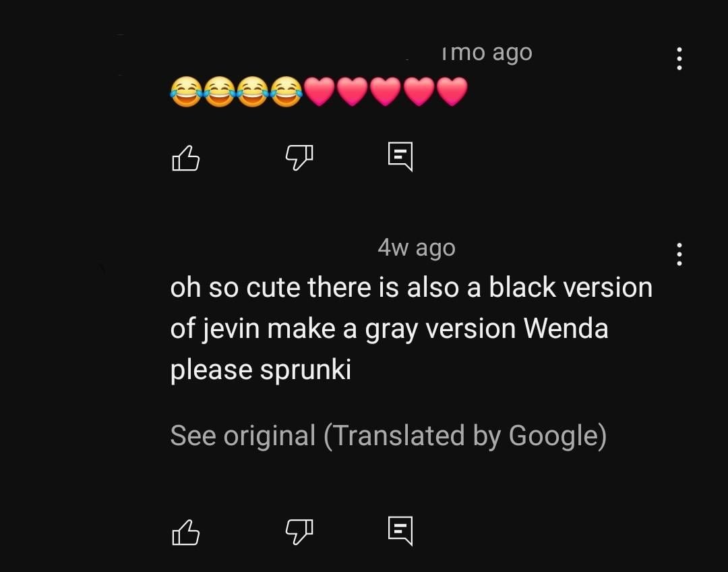Screen dimensions: 728x572
Task: Tap the '4w ago' timestamp
Action: (x=417, y=248)
